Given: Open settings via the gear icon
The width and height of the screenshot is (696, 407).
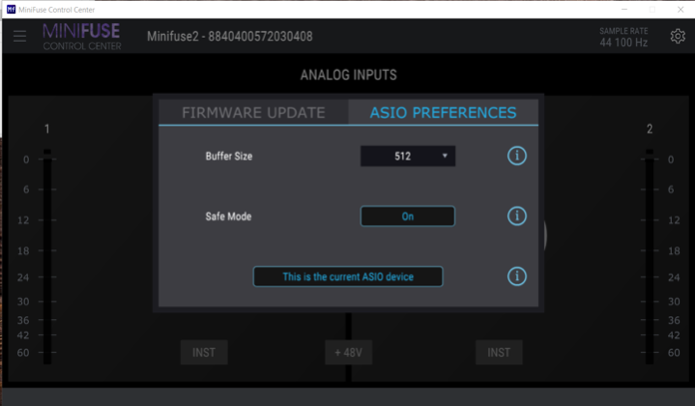Looking at the screenshot, I should 677,36.
